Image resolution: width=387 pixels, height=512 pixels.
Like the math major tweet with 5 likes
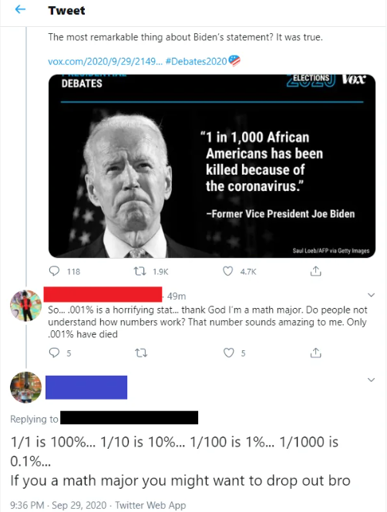pyautogui.click(x=228, y=353)
